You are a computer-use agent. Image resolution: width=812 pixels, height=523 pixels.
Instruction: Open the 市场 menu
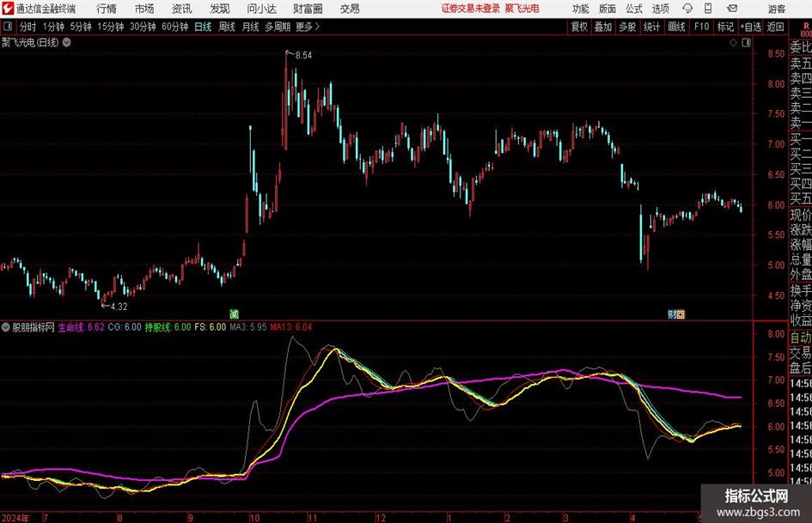click(144, 9)
